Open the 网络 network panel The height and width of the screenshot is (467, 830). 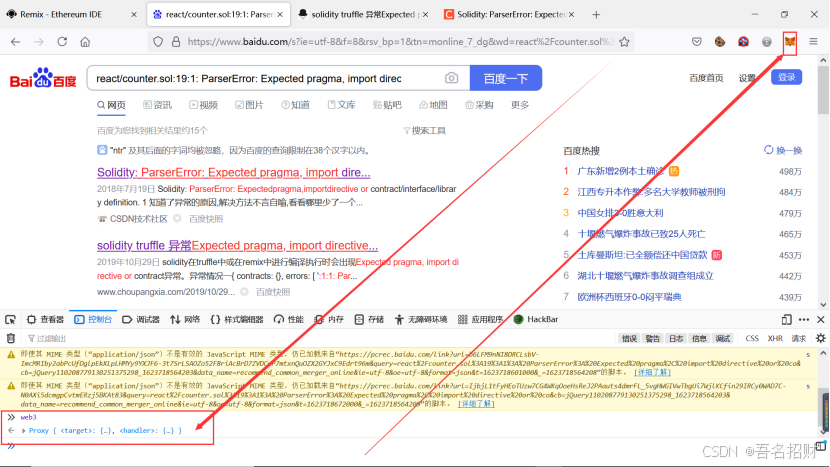(x=185, y=319)
